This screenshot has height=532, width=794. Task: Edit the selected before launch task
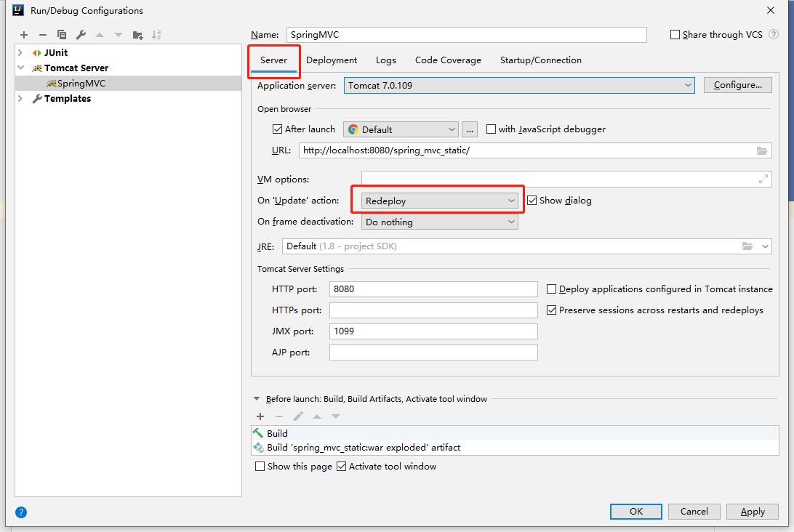[x=298, y=416]
